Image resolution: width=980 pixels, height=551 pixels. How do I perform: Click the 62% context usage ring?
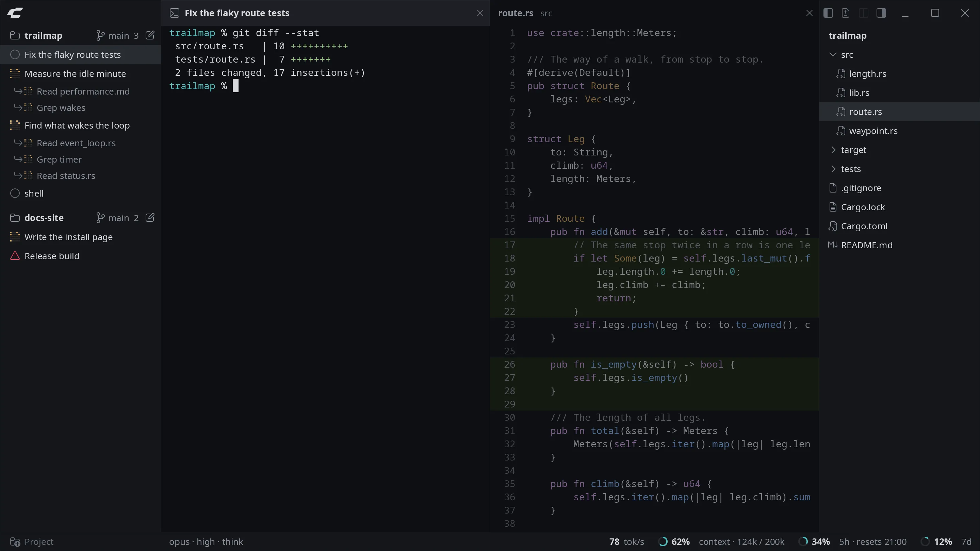coord(663,541)
